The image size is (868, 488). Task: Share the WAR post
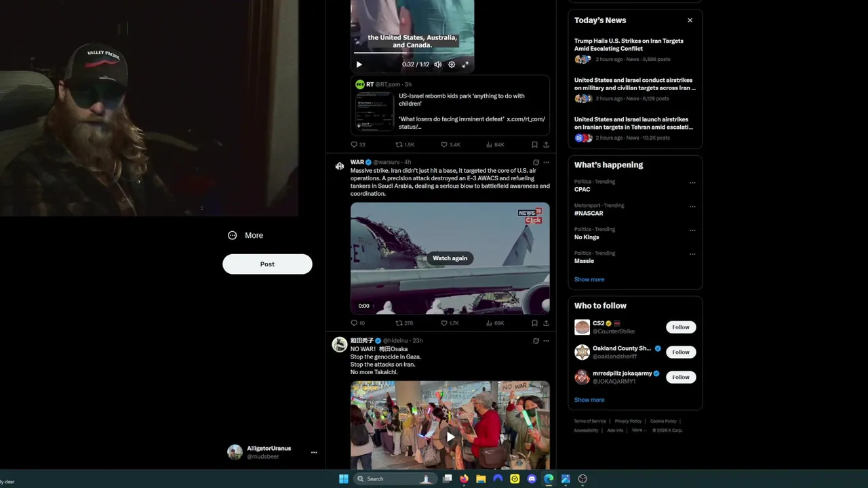[546, 323]
